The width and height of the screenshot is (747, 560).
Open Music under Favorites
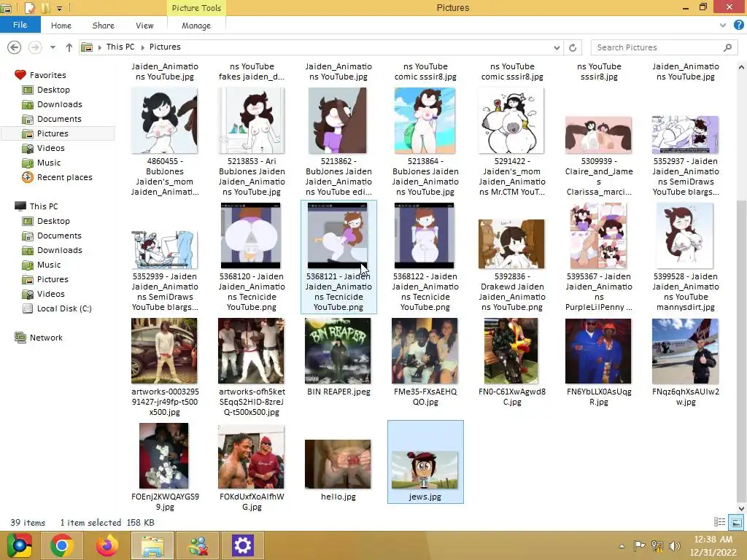click(49, 163)
